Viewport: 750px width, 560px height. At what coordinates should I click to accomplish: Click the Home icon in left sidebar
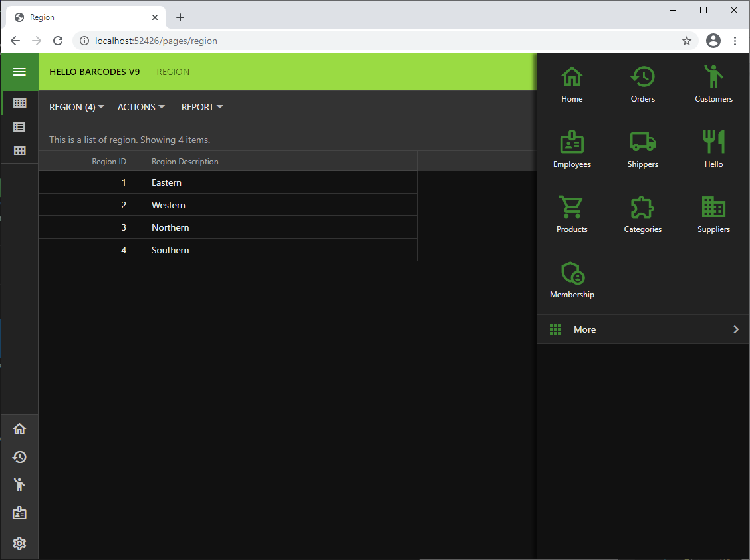[x=19, y=429]
